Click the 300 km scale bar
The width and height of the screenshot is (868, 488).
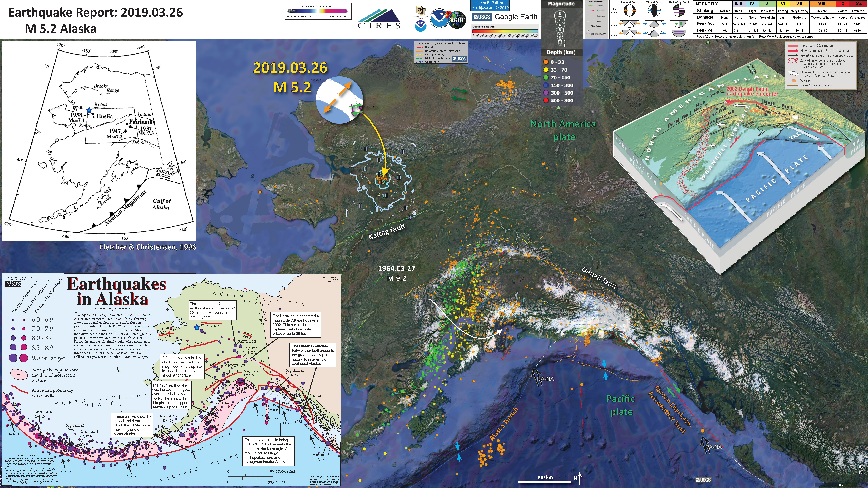point(545,482)
